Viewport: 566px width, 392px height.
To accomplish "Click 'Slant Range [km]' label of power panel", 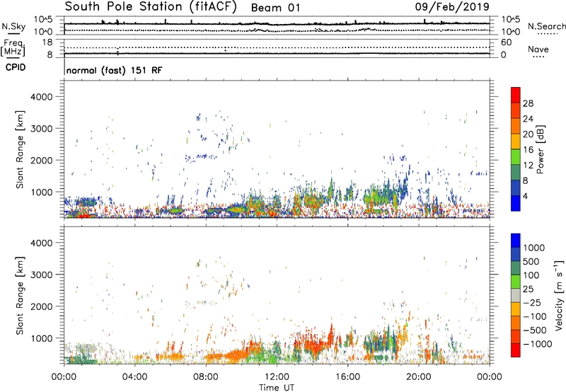I will click(20, 149).
